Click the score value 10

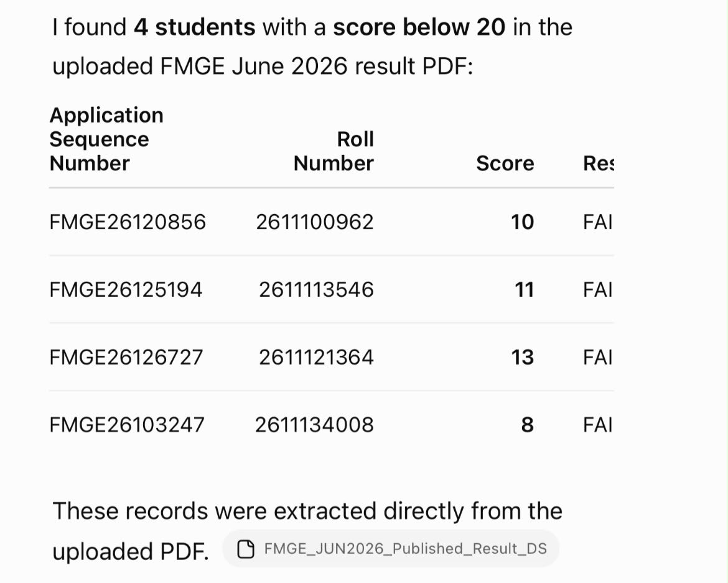522,222
